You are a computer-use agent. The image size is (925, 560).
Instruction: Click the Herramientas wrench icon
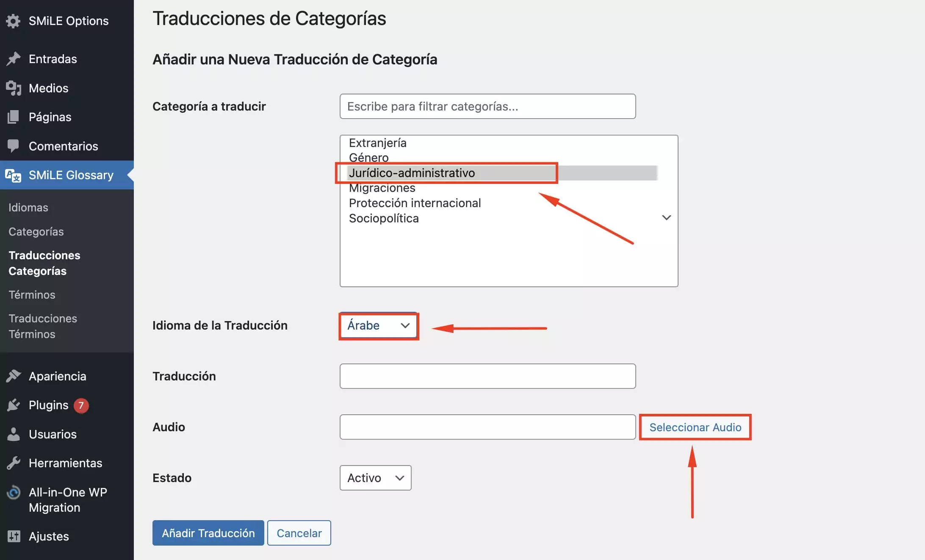(14, 463)
